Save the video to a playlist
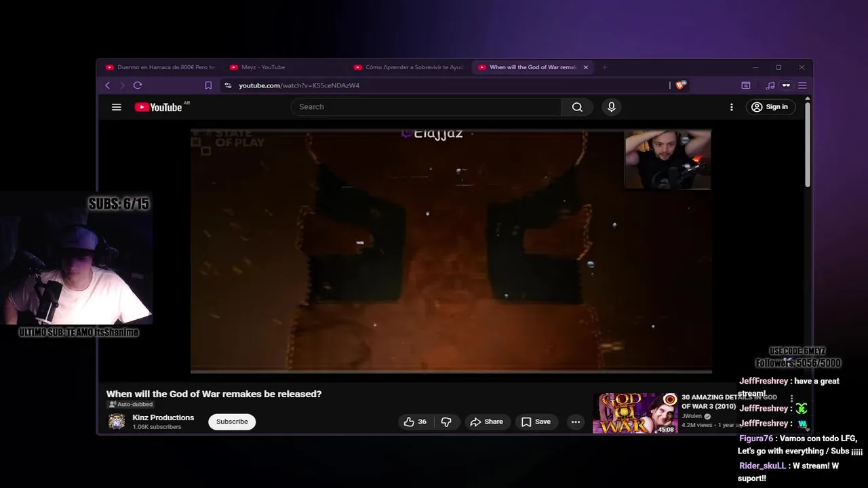The width and height of the screenshot is (868, 488). coord(536,422)
